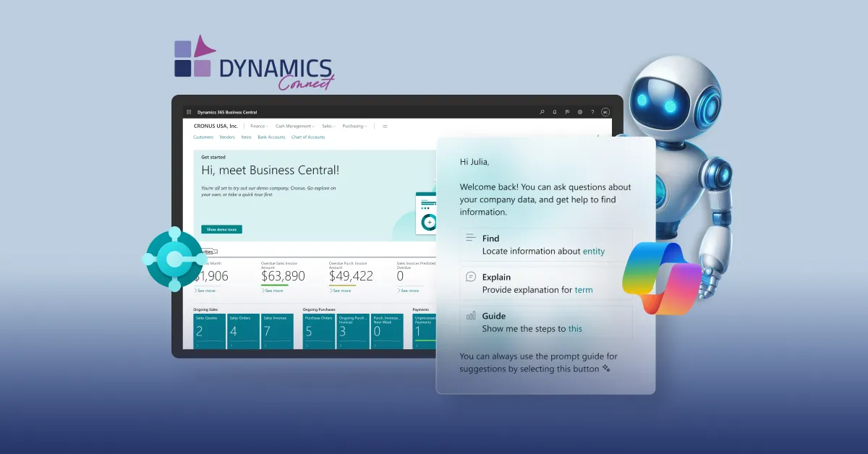Click the Explain chat bubble icon

471,276
